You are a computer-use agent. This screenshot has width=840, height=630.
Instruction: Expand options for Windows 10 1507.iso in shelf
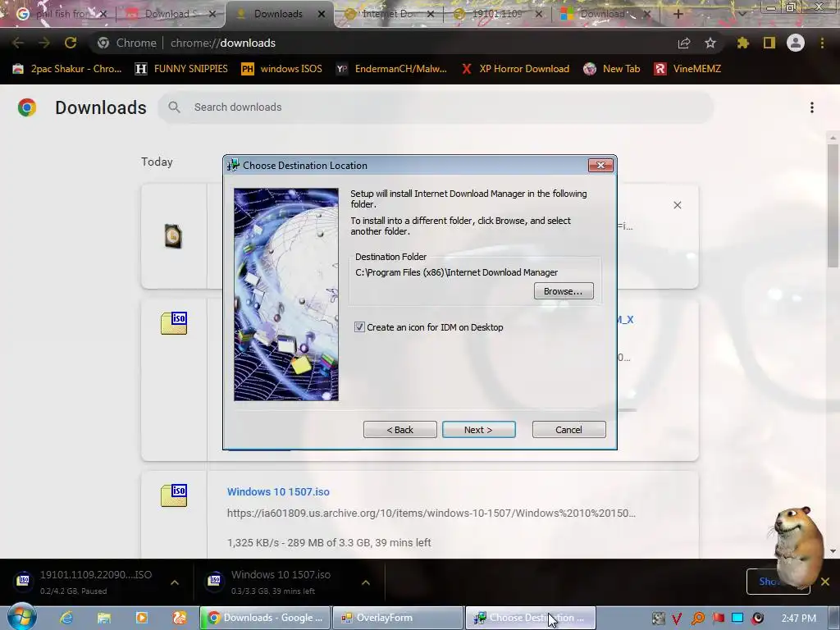click(x=365, y=582)
